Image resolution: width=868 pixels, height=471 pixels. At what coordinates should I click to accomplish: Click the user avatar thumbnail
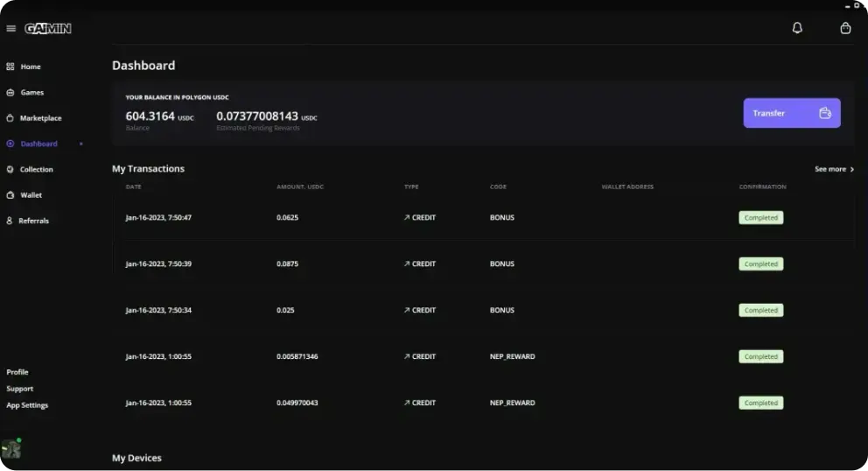[11, 449]
